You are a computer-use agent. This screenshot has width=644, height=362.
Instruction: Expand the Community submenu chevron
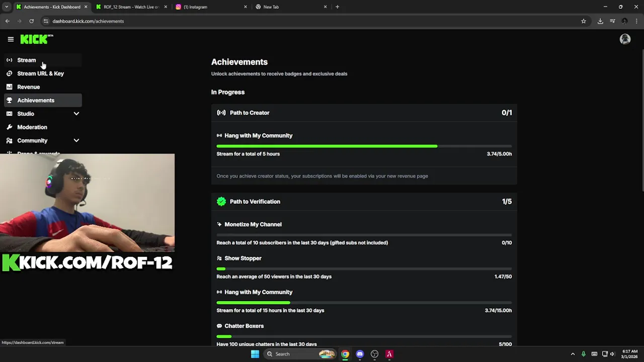[x=76, y=141]
